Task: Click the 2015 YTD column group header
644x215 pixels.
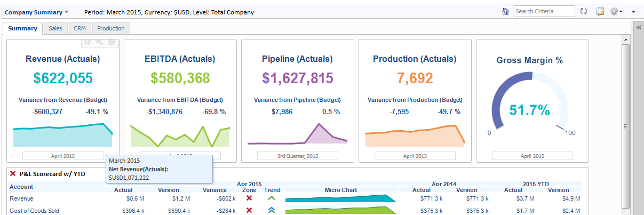Action: click(x=536, y=184)
